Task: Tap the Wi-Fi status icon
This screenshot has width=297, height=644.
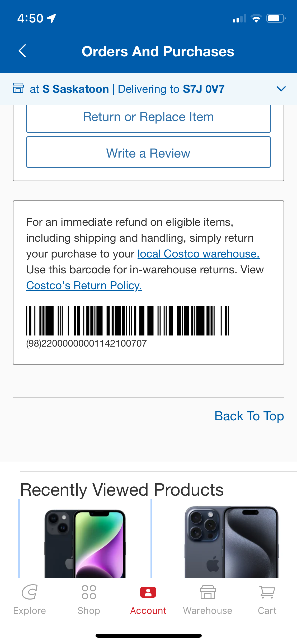Action: tap(256, 18)
